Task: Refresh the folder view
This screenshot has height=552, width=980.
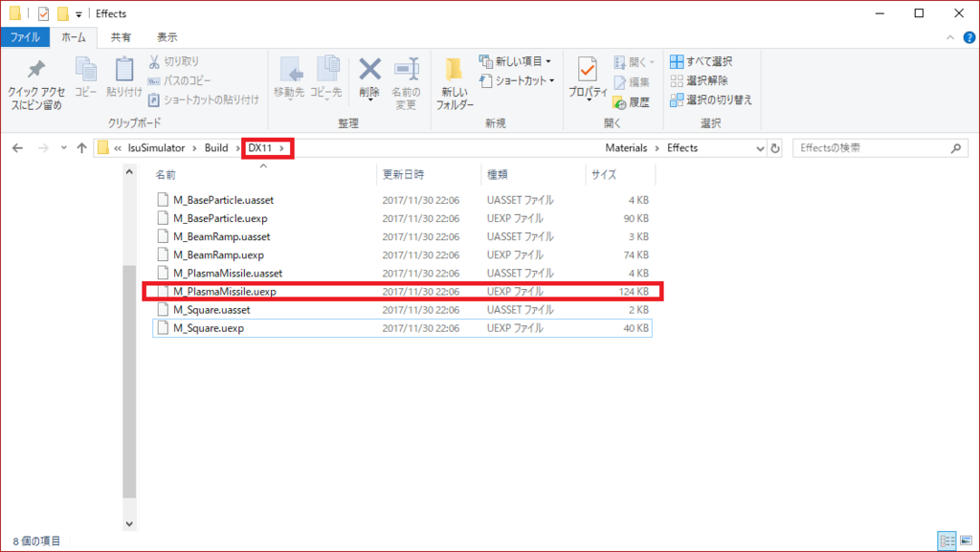Action: click(x=775, y=148)
